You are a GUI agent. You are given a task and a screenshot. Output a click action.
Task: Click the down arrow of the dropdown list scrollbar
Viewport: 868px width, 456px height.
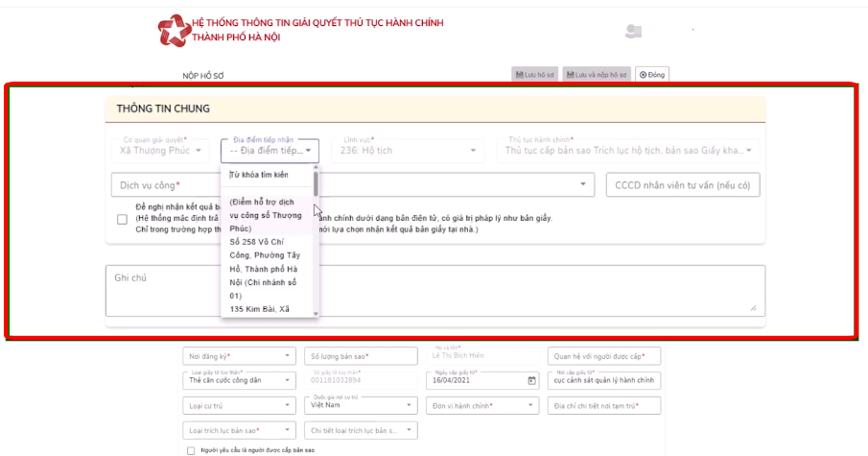(316, 314)
